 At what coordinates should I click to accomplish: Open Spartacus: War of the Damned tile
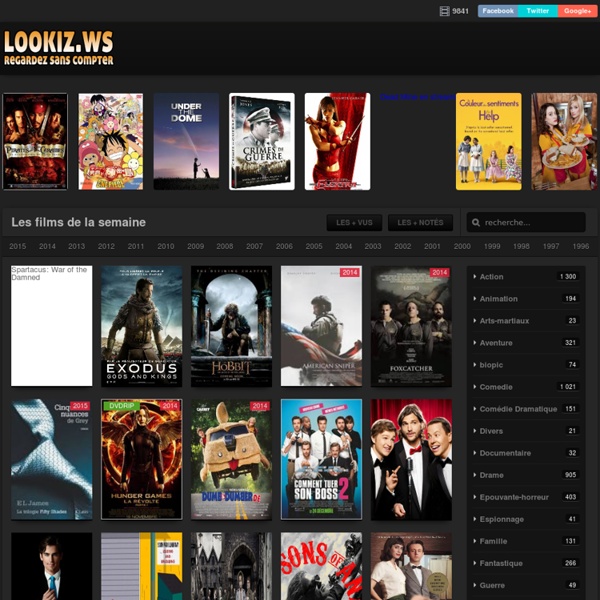pos(52,326)
